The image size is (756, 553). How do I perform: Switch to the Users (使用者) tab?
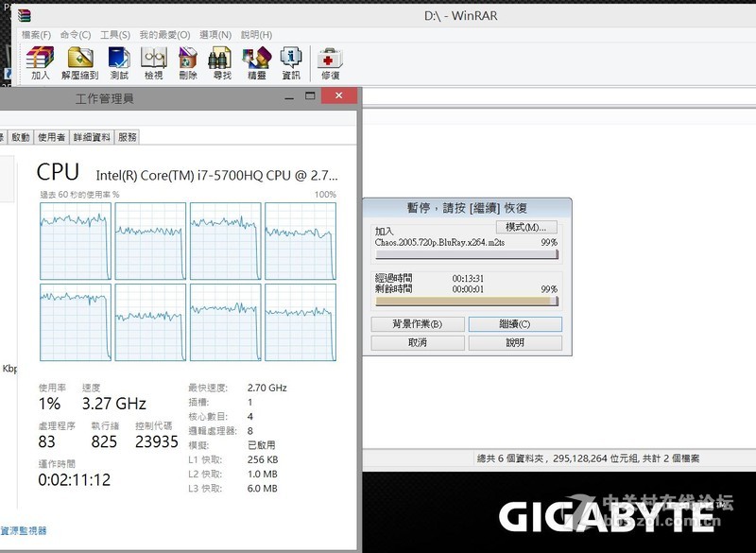click(52, 137)
